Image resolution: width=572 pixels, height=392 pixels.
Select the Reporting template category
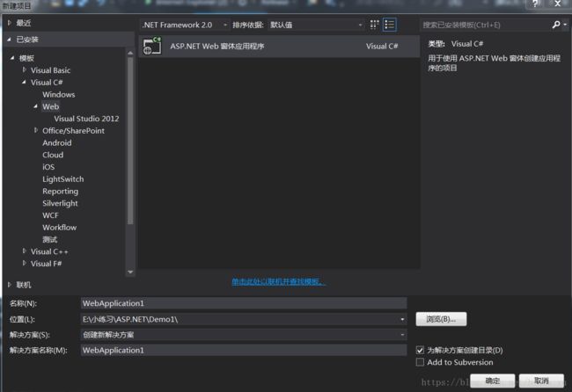pyautogui.click(x=60, y=192)
